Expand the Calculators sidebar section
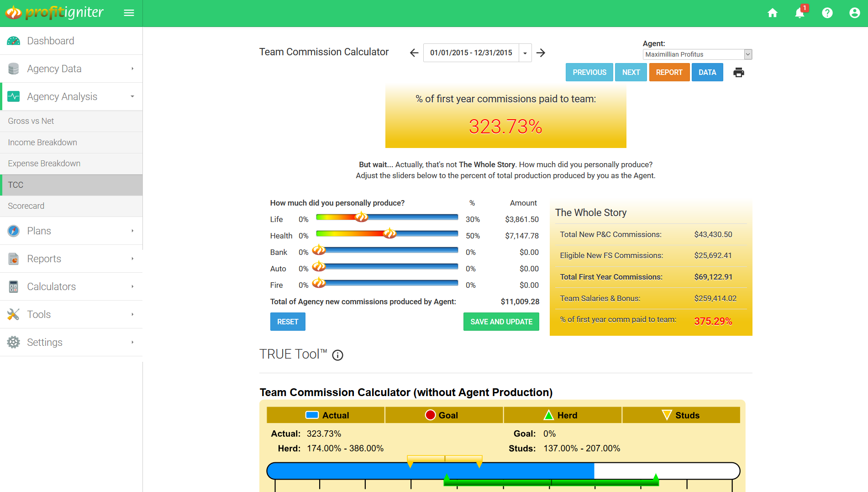The image size is (868, 492). (x=71, y=286)
